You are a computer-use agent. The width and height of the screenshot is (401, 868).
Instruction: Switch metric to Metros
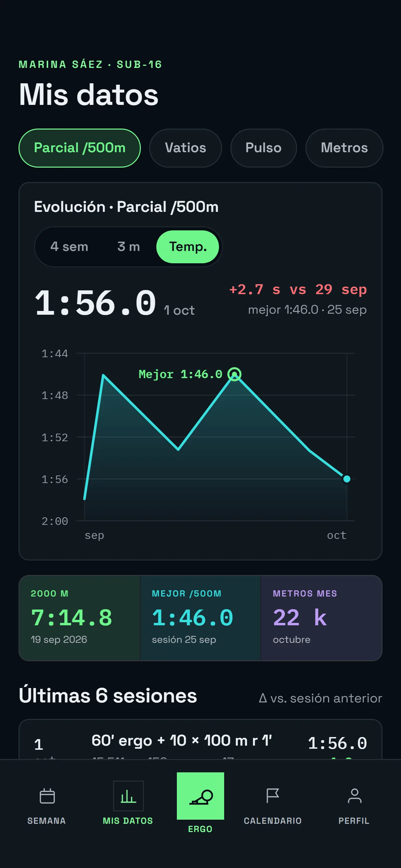[344, 148]
